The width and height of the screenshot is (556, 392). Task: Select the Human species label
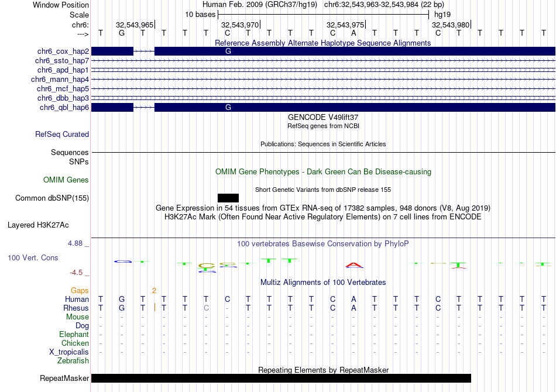(77, 300)
